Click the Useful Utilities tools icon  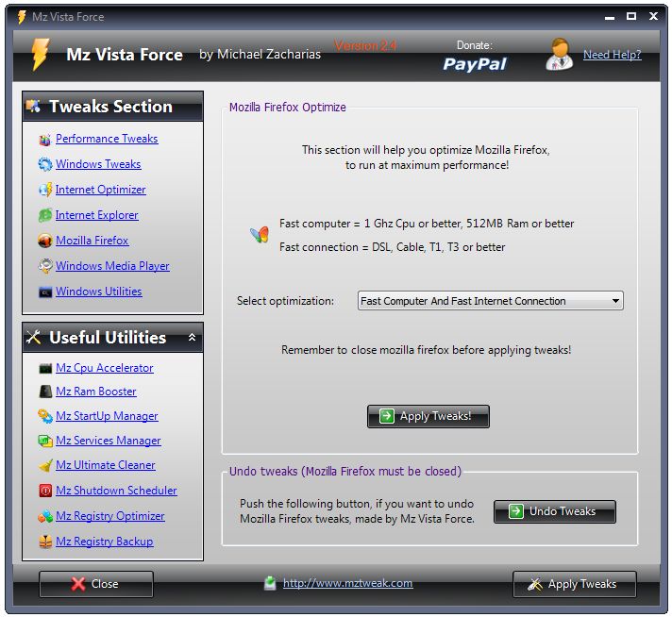click(33, 338)
